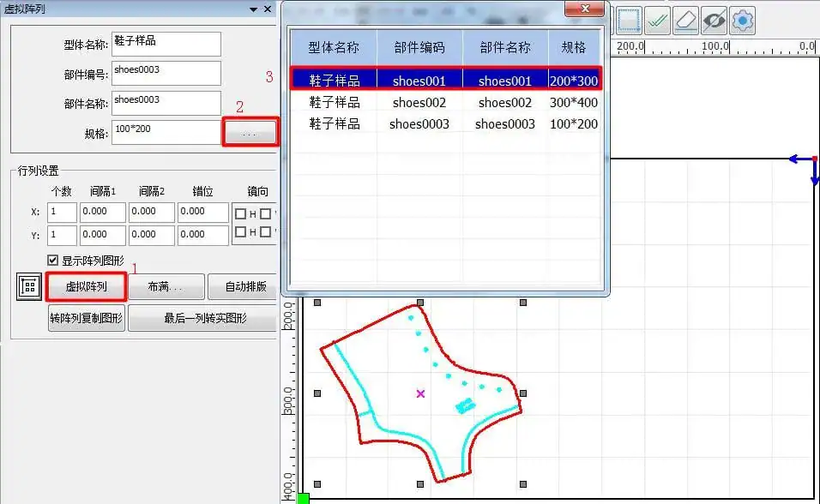Select the shoes002 cell under 部件编码

(x=419, y=103)
